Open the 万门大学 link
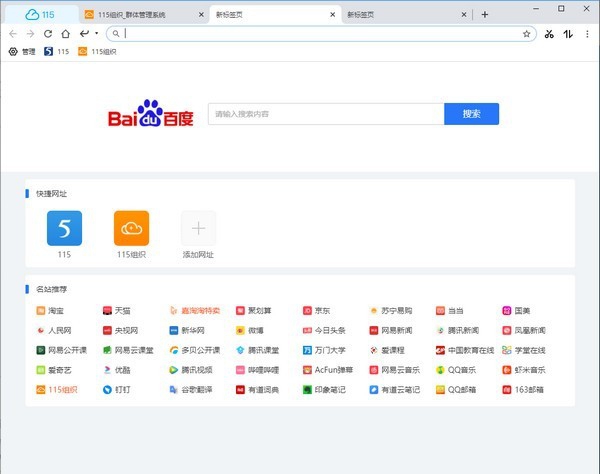600x474 pixels. 324,350
